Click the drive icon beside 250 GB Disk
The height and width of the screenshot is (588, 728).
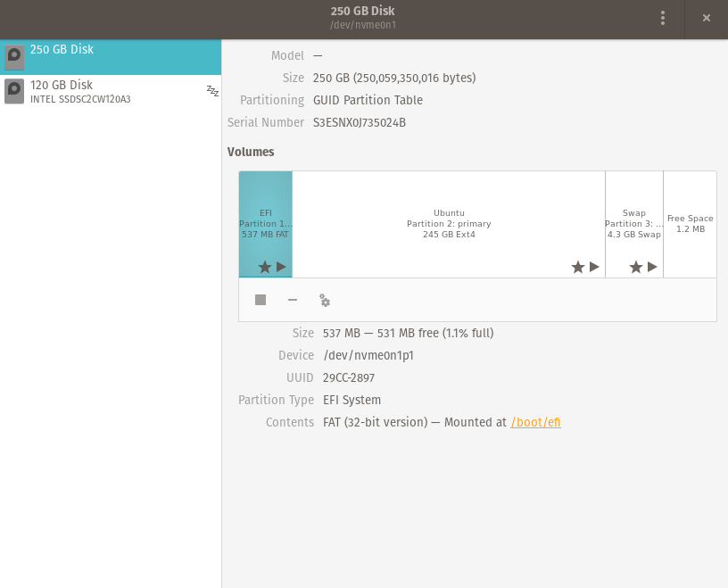pos(14,56)
